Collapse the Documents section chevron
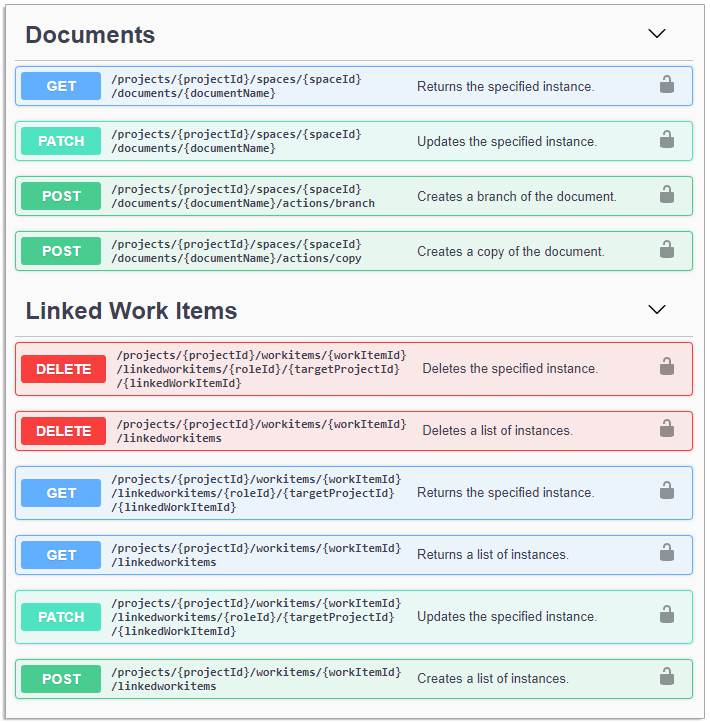Viewport: 710px width, 723px height. point(657,33)
